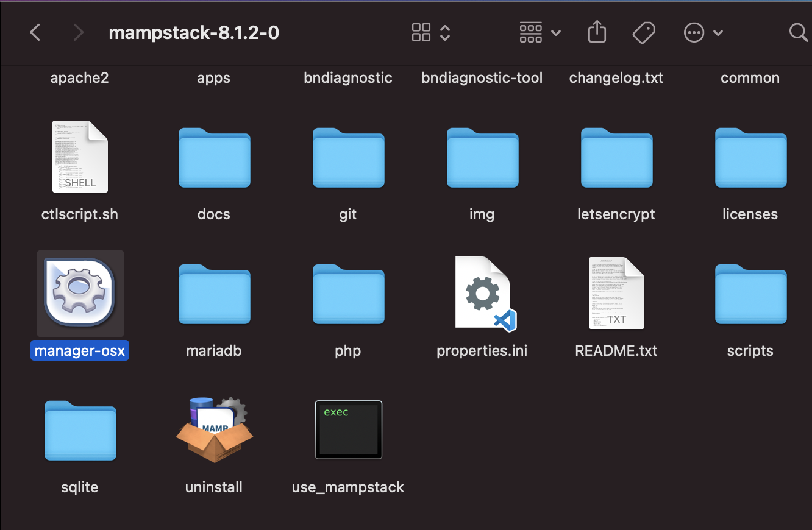Click the img folder name
The height and width of the screenshot is (530, 812).
click(x=482, y=214)
